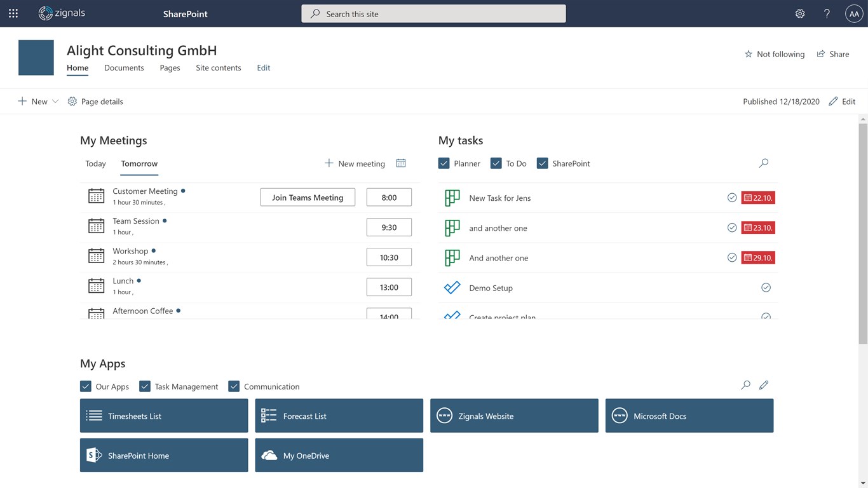Open calendar view icon in My Meetings
This screenshot has height=488, width=868.
(401, 163)
